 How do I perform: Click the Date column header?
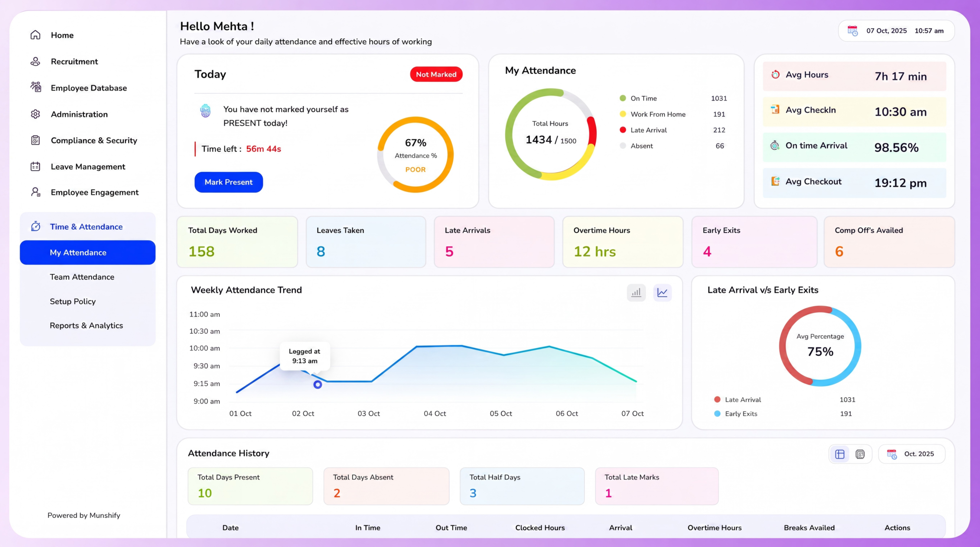click(x=230, y=527)
